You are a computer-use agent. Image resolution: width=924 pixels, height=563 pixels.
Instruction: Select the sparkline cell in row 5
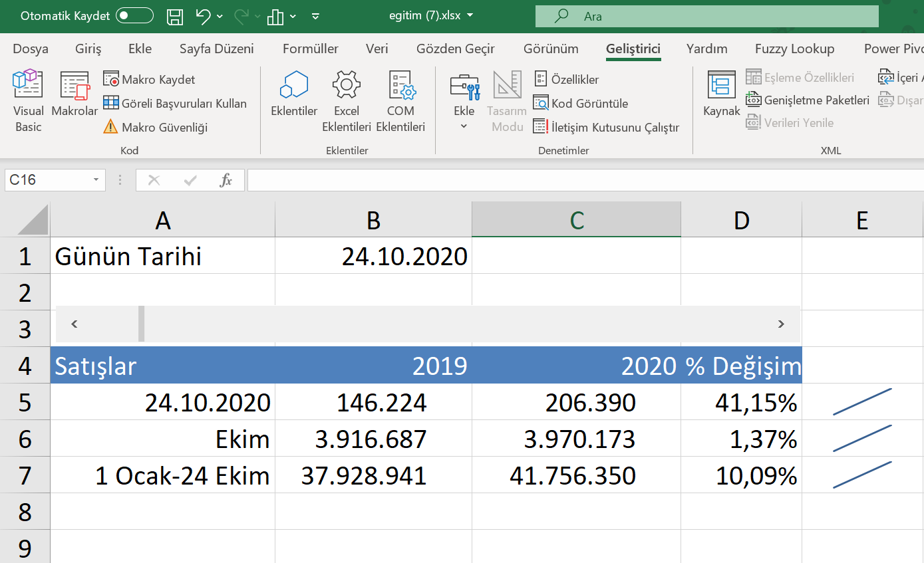point(863,402)
